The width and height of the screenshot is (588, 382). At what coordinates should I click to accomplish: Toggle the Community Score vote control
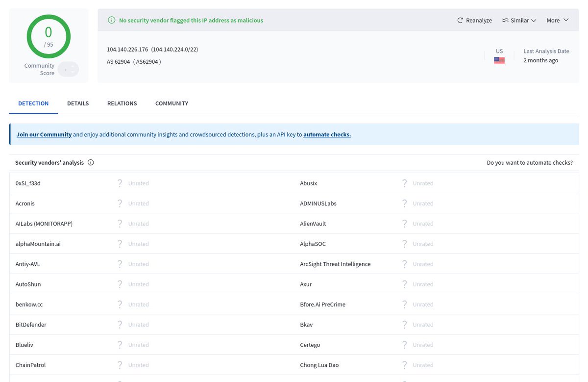(68, 69)
